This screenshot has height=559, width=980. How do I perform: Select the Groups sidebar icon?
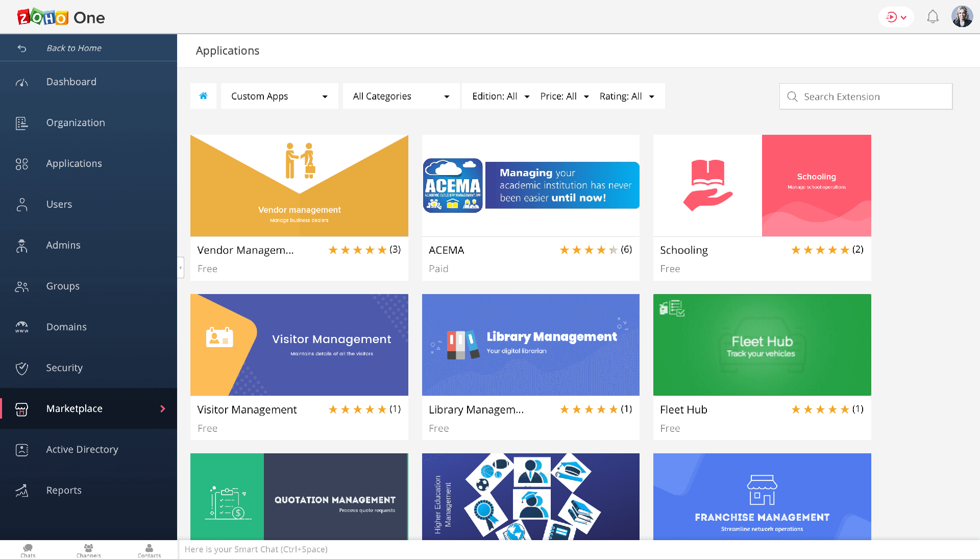click(22, 286)
